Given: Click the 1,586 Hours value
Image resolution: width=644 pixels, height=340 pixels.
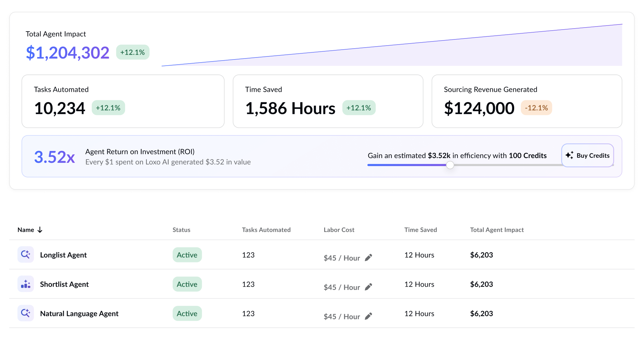Looking at the screenshot, I should tap(290, 108).
